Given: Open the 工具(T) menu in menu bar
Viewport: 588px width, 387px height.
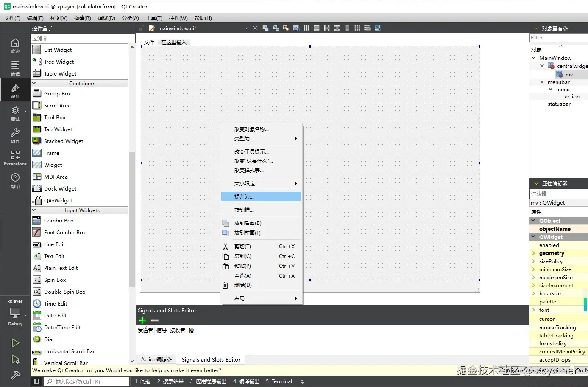Looking at the screenshot, I should tap(154, 18).
